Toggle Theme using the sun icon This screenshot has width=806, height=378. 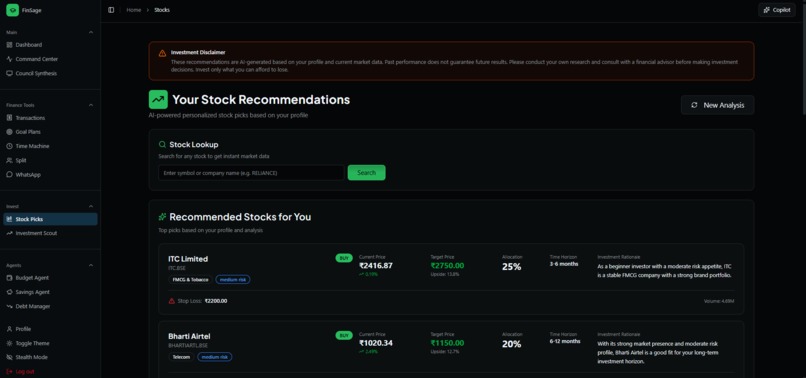[9, 344]
